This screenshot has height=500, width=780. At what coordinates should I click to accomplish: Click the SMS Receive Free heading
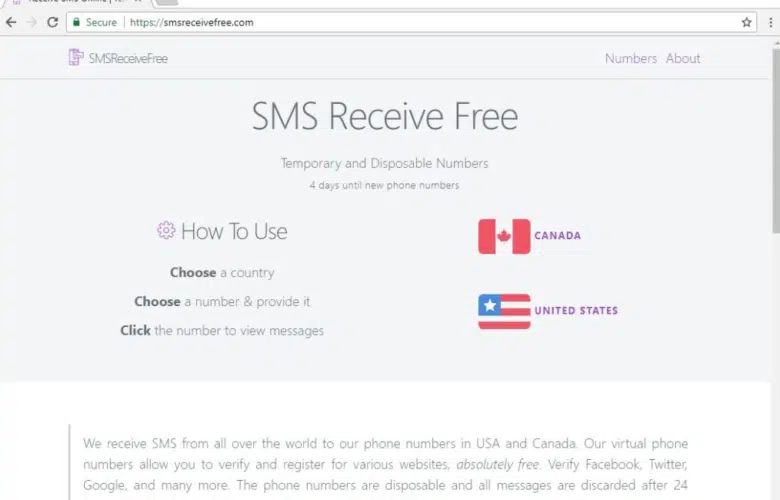point(385,116)
